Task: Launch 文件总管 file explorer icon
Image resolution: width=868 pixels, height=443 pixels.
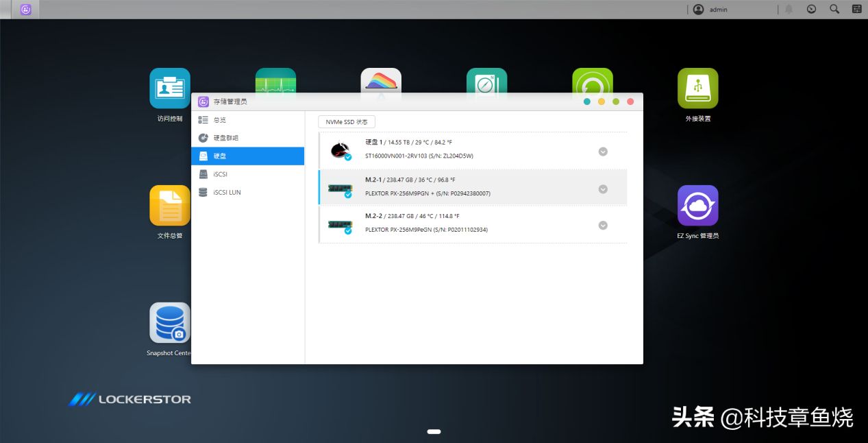Action: point(170,206)
